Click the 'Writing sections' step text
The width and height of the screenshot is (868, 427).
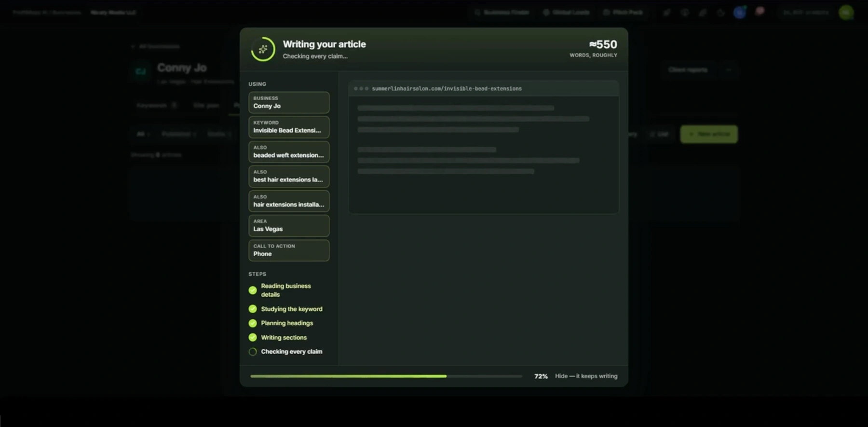coord(284,337)
